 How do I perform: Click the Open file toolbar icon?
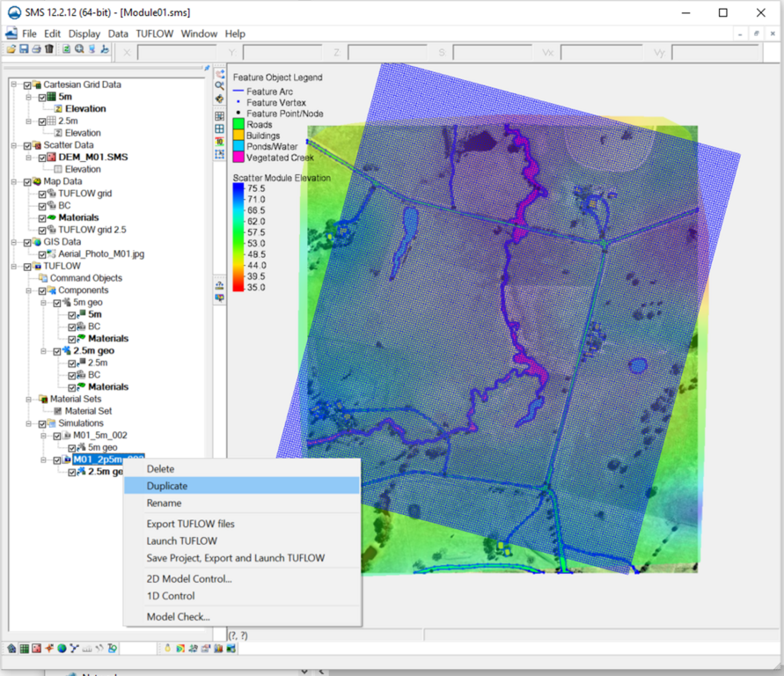11,49
